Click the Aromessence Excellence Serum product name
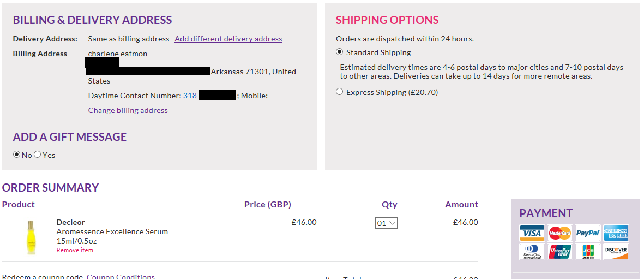 112,231
